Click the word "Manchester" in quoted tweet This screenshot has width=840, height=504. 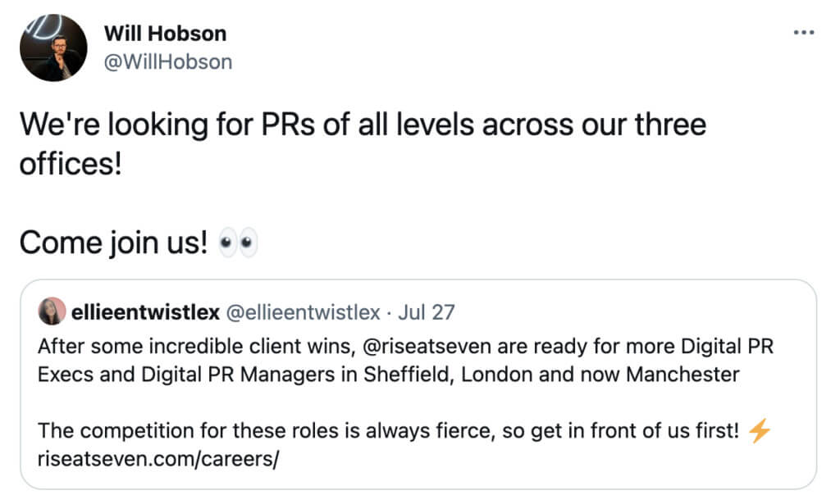click(x=682, y=375)
